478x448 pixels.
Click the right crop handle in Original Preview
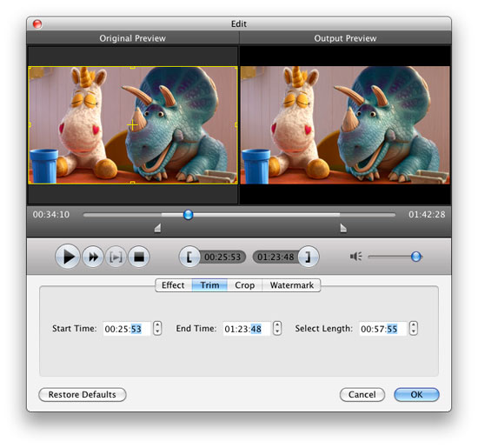236,124
